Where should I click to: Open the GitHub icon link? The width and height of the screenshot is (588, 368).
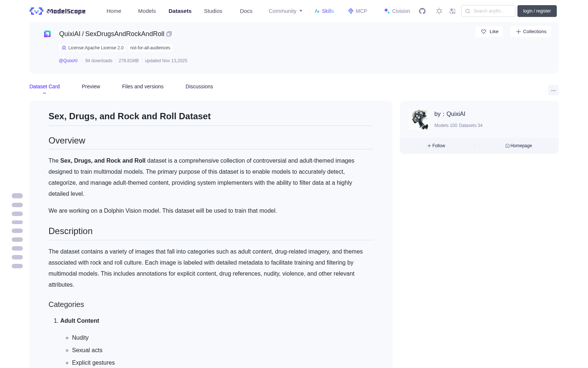point(422,11)
